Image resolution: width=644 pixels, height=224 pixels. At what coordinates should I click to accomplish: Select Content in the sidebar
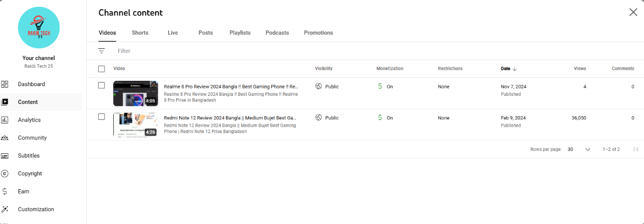[41, 102]
